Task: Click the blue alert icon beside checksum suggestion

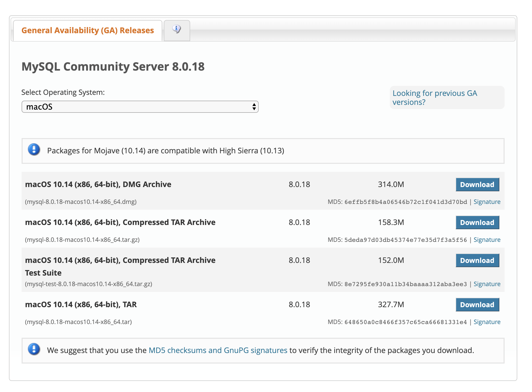Action: click(x=34, y=349)
